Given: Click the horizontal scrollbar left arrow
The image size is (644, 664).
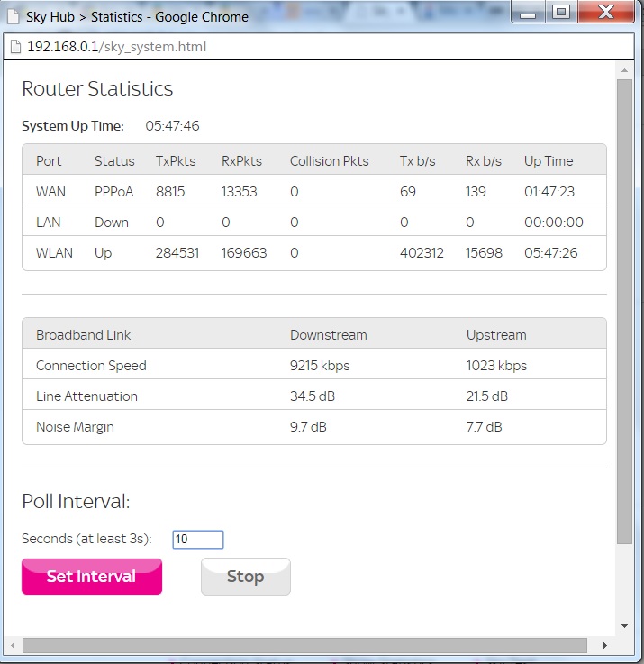Looking at the screenshot, I should (x=12, y=645).
